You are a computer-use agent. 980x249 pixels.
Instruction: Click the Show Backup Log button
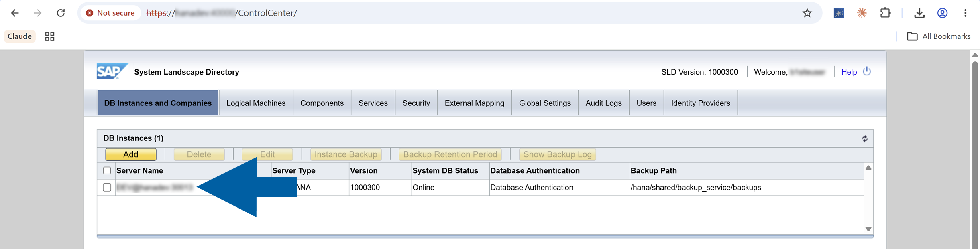tap(557, 154)
